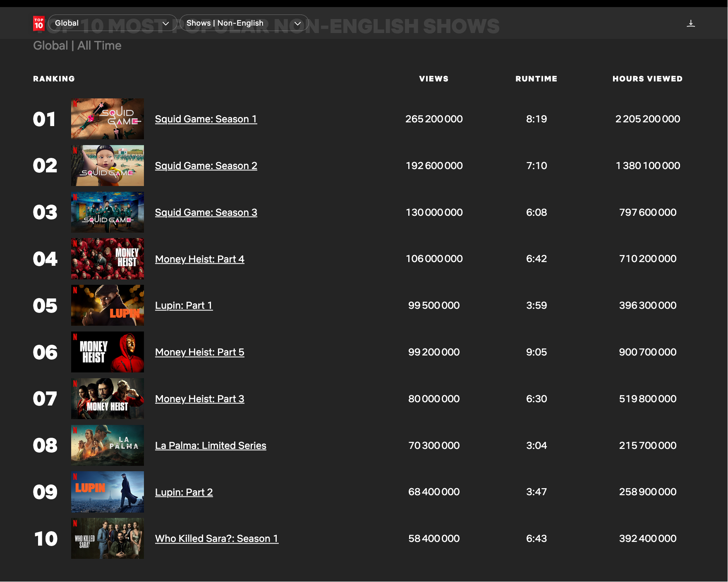Open the La Palma: Limited Series link
728x582 pixels.
click(211, 446)
